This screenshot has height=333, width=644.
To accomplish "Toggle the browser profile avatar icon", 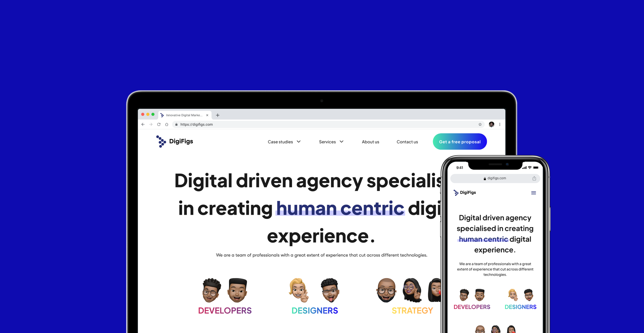I will (491, 124).
